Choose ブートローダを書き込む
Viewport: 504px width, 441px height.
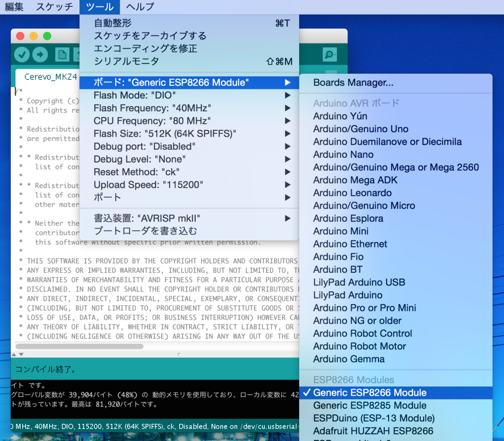click(189, 231)
